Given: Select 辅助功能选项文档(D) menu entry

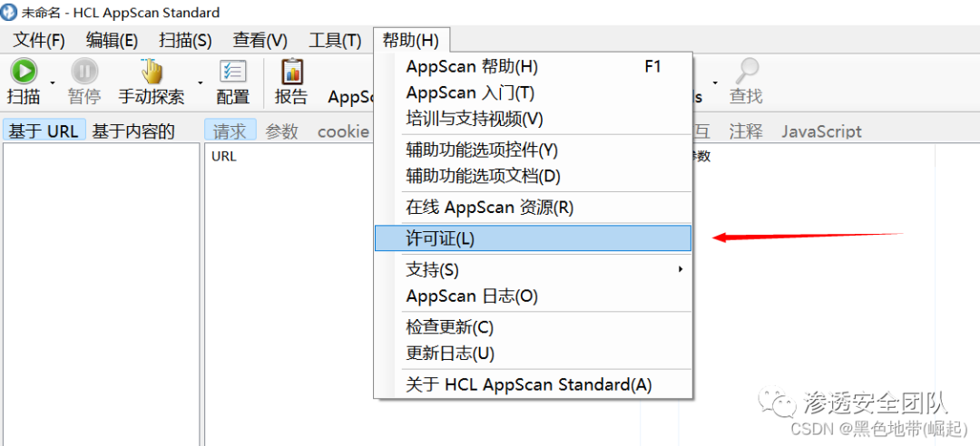Looking at the screenshot, I should click(534, 176).
